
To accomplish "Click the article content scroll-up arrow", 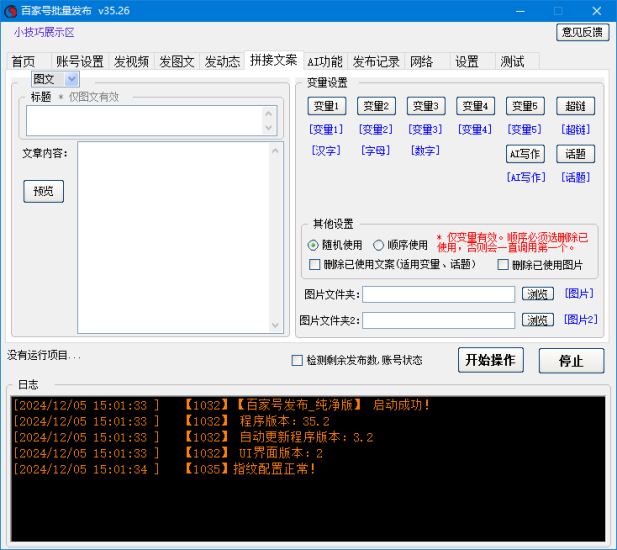I will pos(275,150).
